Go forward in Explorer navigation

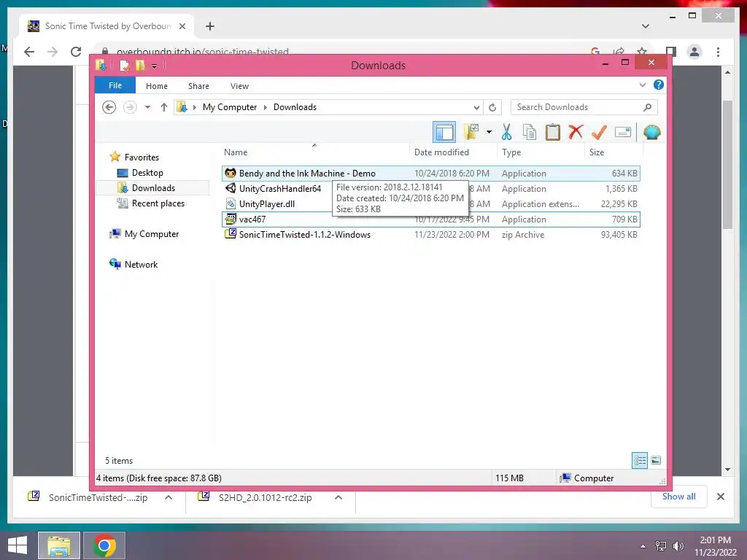[x=130, y=107]
